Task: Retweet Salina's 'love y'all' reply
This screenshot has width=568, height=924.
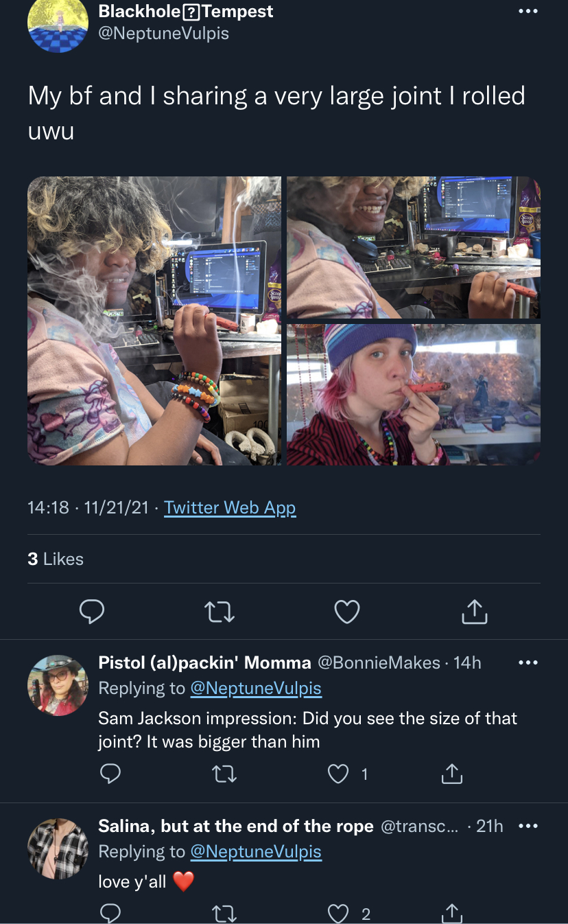Action: coord(224,914)
